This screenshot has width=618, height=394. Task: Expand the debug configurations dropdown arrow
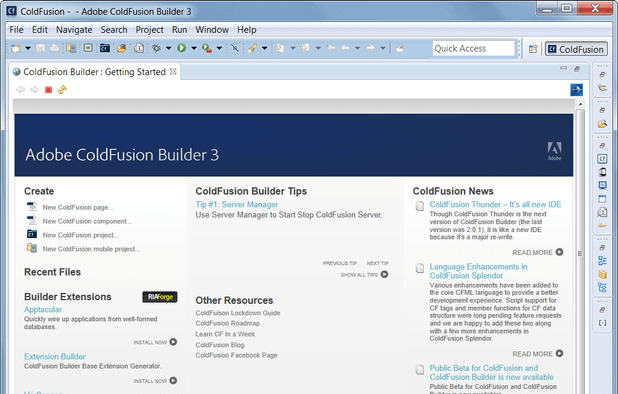168,48
